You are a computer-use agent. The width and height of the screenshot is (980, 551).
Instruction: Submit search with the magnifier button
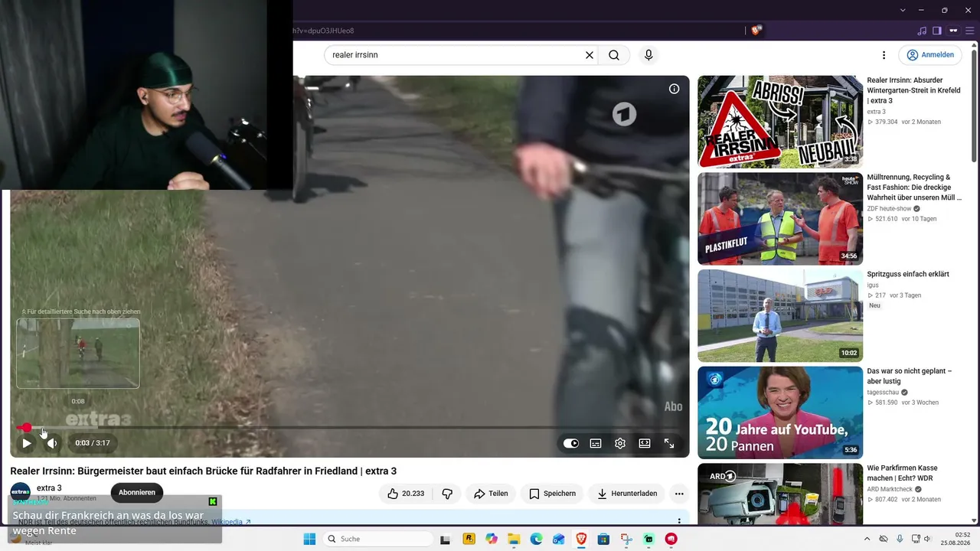[x=614, y=55]
